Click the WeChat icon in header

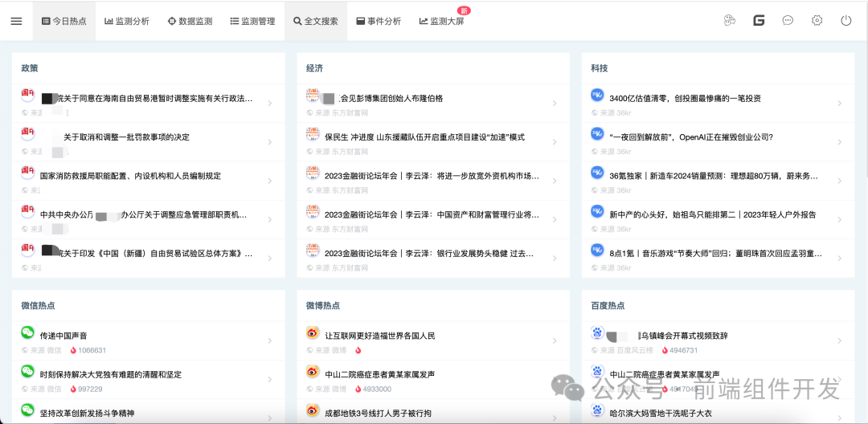click(x=730, y=20)
